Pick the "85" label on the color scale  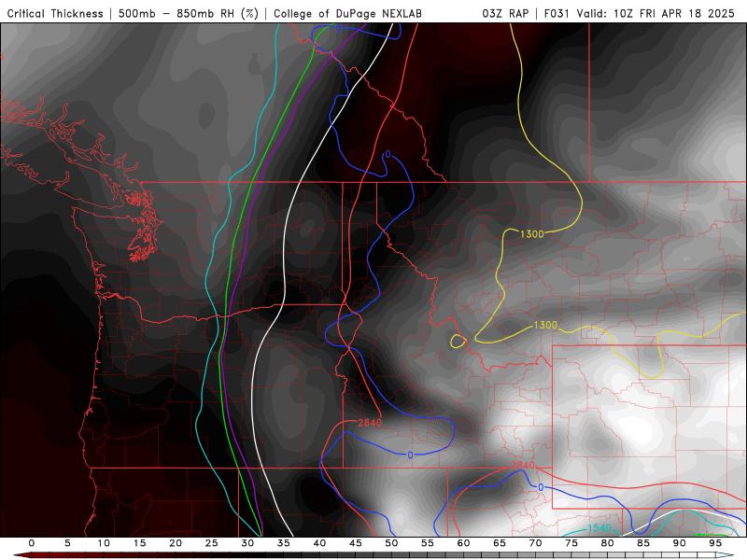(x=643, y=543)
